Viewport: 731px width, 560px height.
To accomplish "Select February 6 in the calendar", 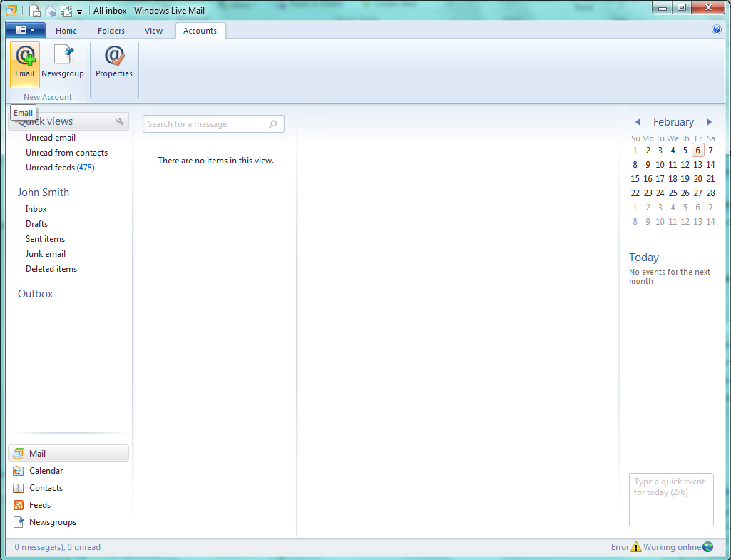I will point(697,150).
